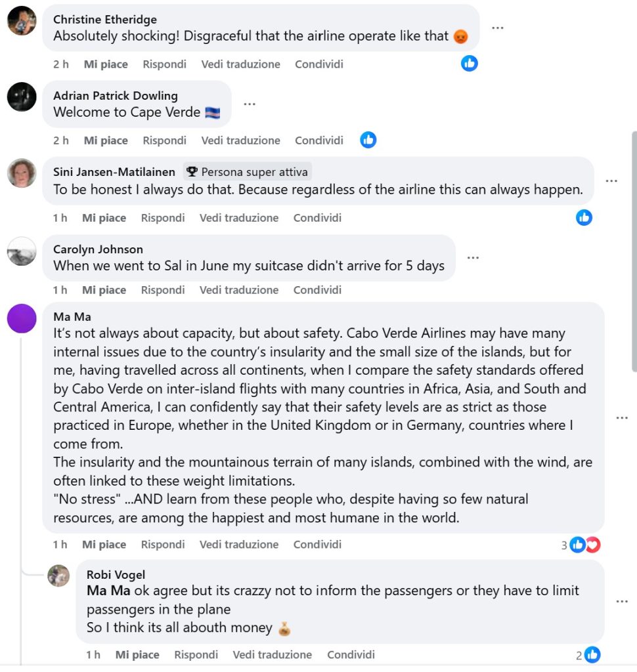Click the purple Ma Ma avatar
The height and width of the screenshot is (672, 637).
pos(22,319)
